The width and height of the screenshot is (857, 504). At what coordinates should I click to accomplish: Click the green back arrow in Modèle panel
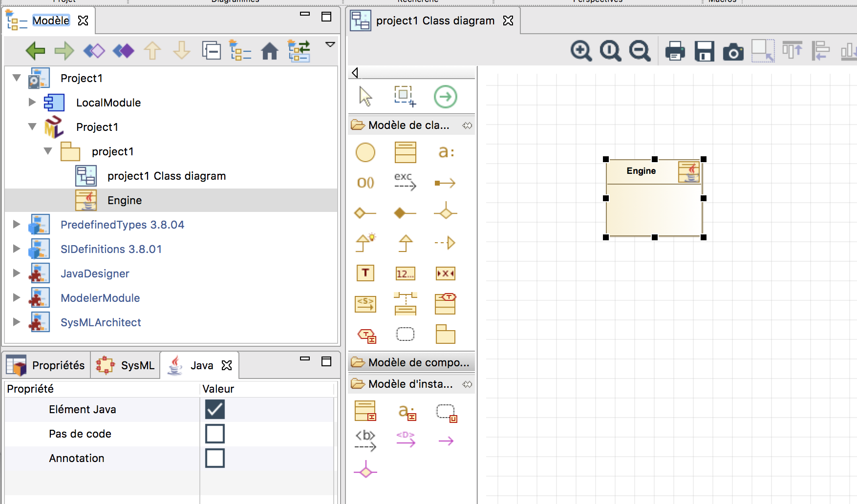[35, 50]
